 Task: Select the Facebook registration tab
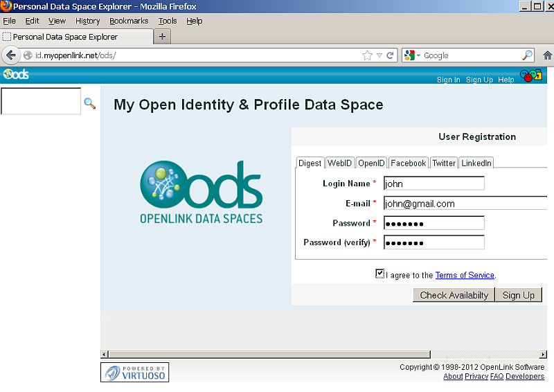coord(408,163)
